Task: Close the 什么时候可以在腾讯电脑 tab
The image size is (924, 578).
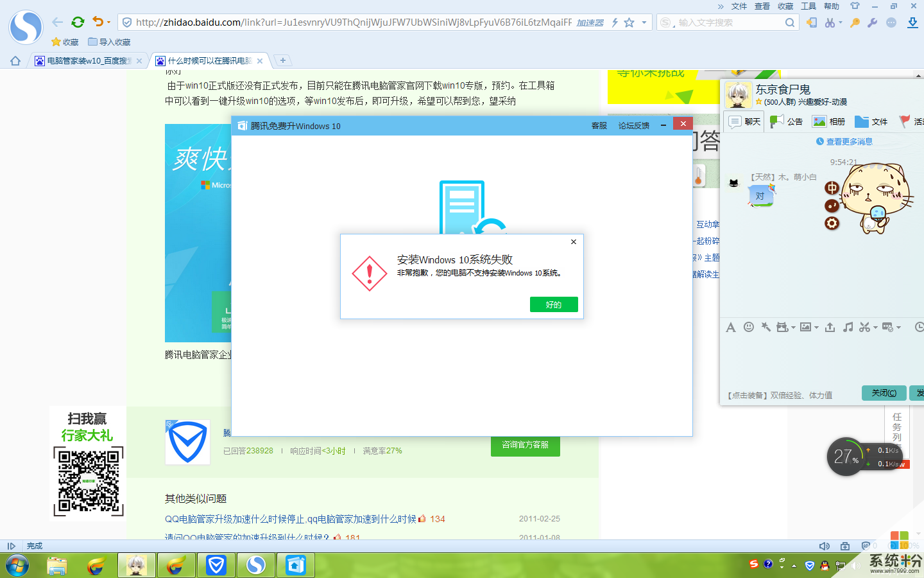Action: 260,61
